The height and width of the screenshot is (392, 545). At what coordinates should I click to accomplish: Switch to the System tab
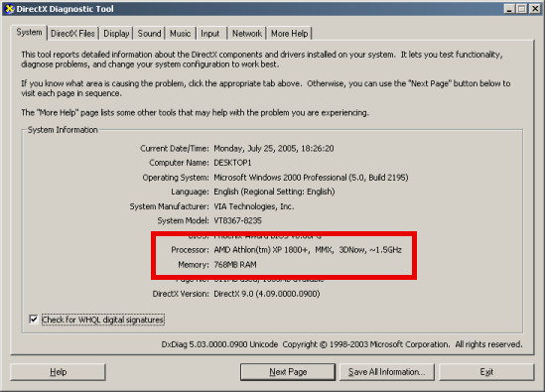tap(29, 33)
